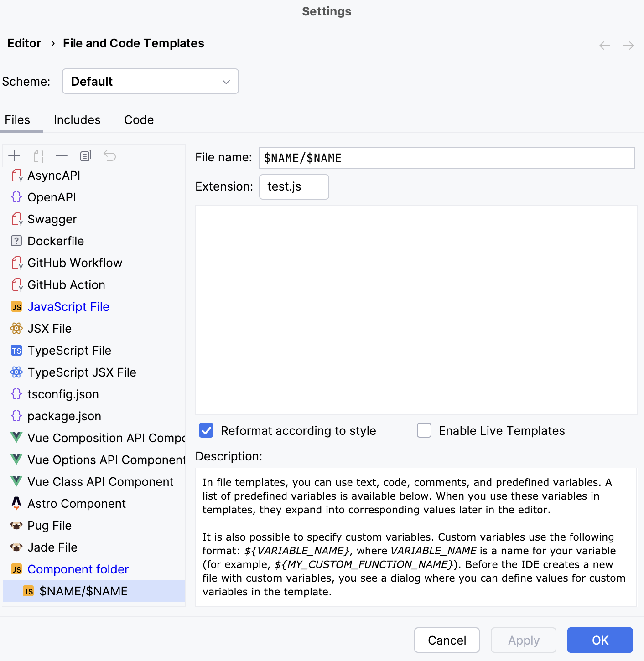Click inside the Extension field
Image resolution: width=644 pixels, height=661 pixels.
(x=294, y=186)
